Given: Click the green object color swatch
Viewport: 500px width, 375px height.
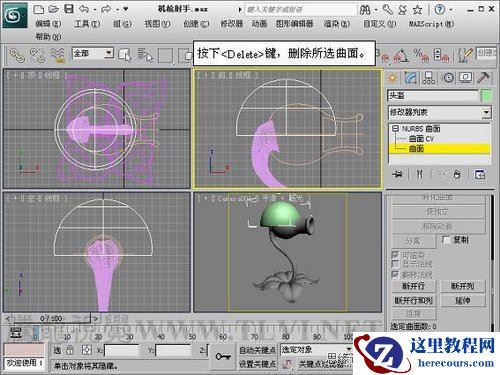Looking at the screenshot, I should 486,96.
